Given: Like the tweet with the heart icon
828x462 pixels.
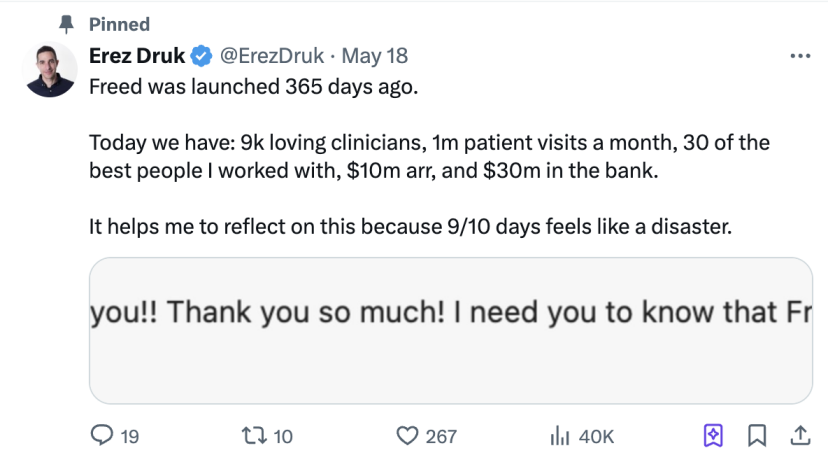Looking at the screenshot, I should pyautogui.click(x=407, y=436).
